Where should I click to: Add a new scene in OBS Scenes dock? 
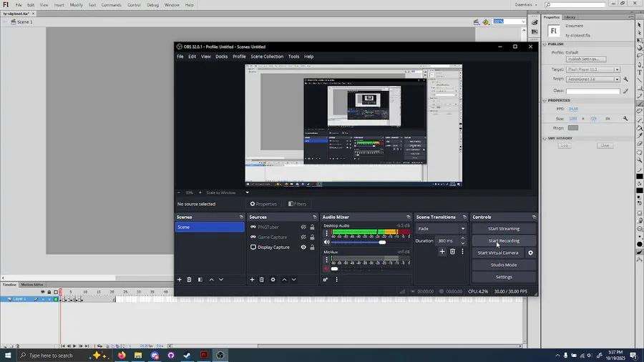pyautogui.click(x=180, y=280)
